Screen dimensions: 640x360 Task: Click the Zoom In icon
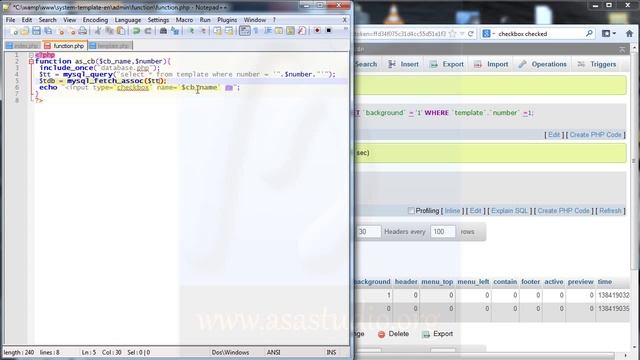(190, 31)
